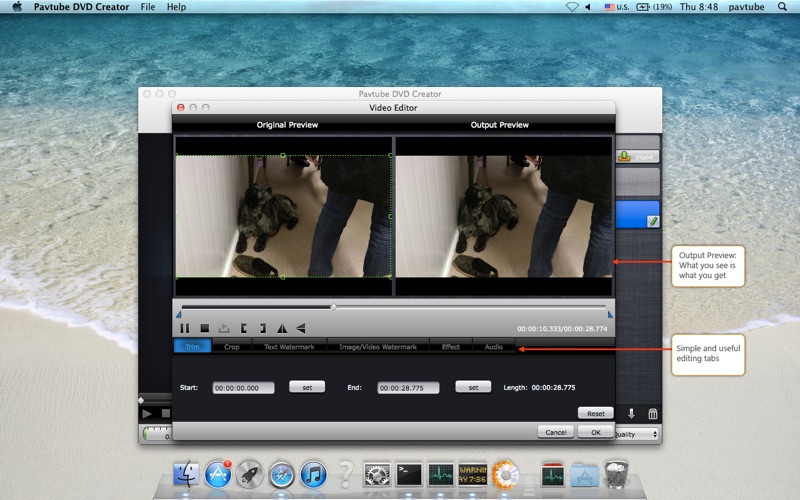Click the U.S. input source flag
The height and width of the screenshot is (500, 800).
point(609,7)
